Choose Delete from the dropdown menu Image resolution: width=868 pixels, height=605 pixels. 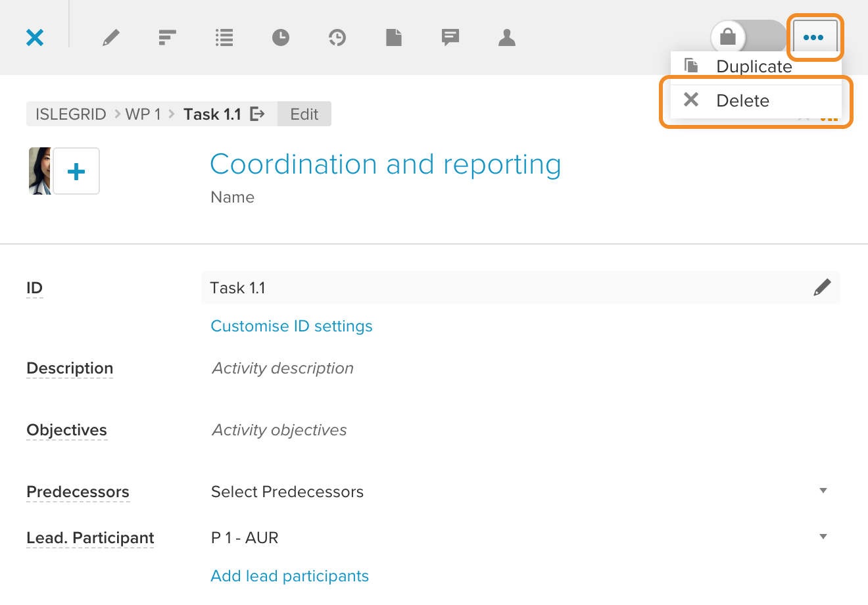[756, 101]
